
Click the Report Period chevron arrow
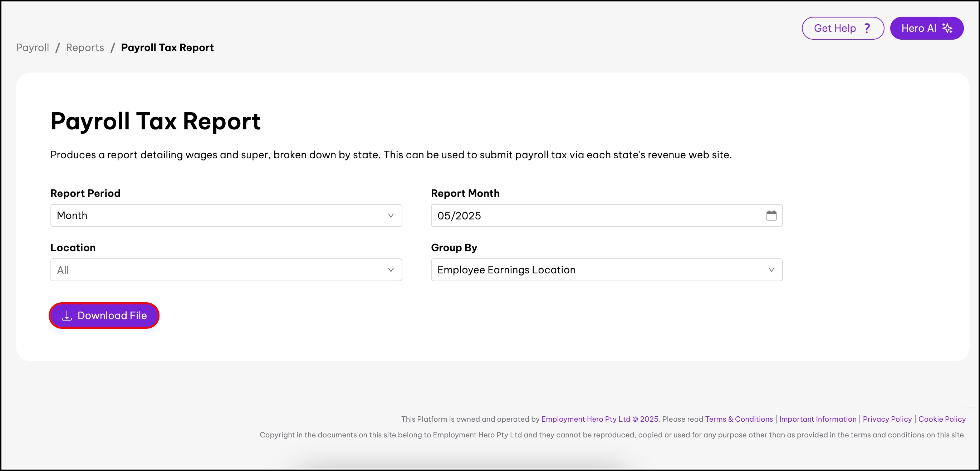(x=391, y=215)
